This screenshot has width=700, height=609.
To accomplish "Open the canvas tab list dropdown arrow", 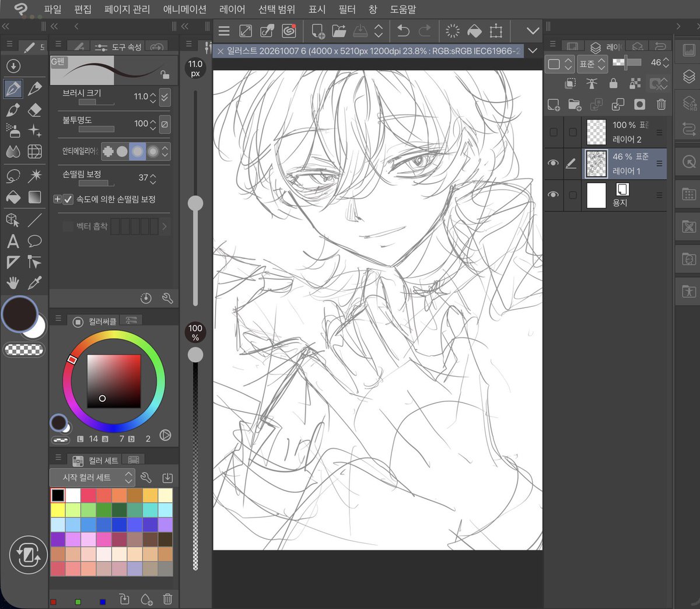I will [533, 51].
